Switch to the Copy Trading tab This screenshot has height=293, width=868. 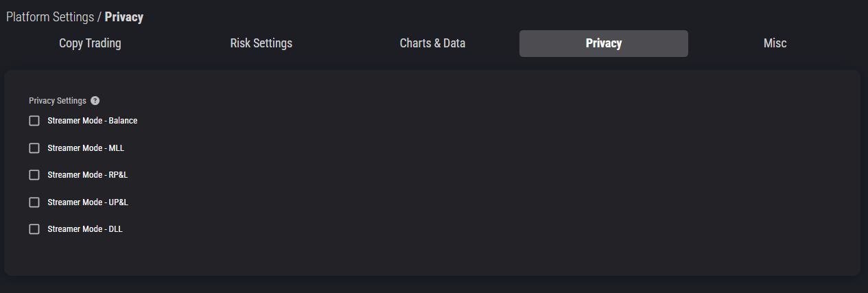[x=90, y=43]
